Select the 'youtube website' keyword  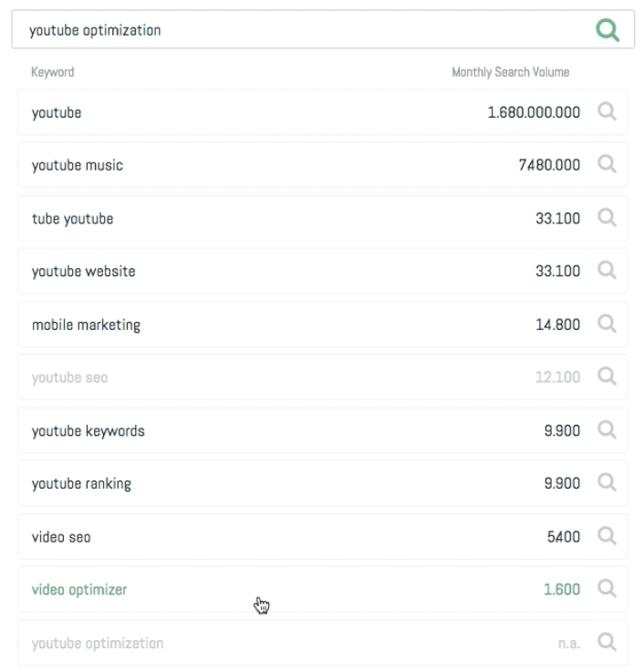(x=84, y=272)
